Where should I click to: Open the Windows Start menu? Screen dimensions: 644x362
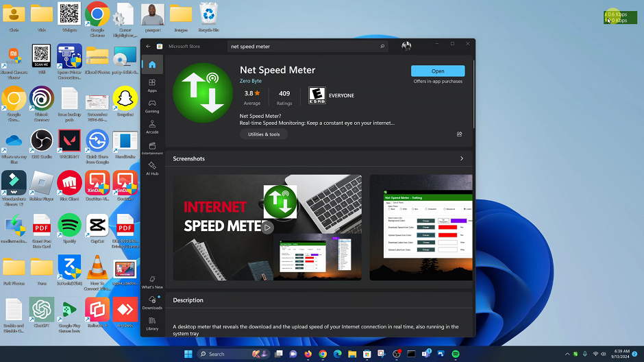[188, 354]
